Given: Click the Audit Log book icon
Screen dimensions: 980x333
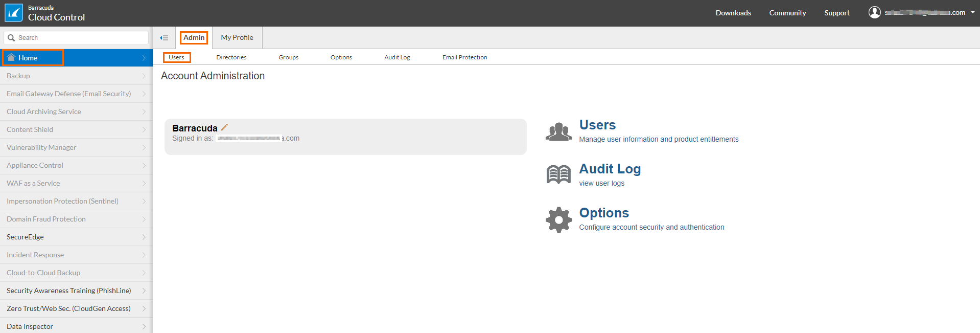Looking at the screenshot, I should tap(558, 175).
